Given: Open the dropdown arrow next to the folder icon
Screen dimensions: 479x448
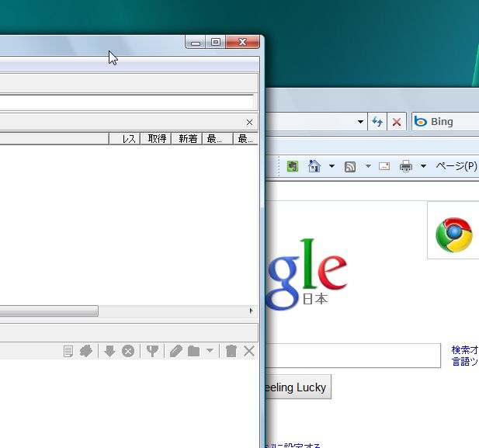Looking at the screenshot, I should point(210,350).
